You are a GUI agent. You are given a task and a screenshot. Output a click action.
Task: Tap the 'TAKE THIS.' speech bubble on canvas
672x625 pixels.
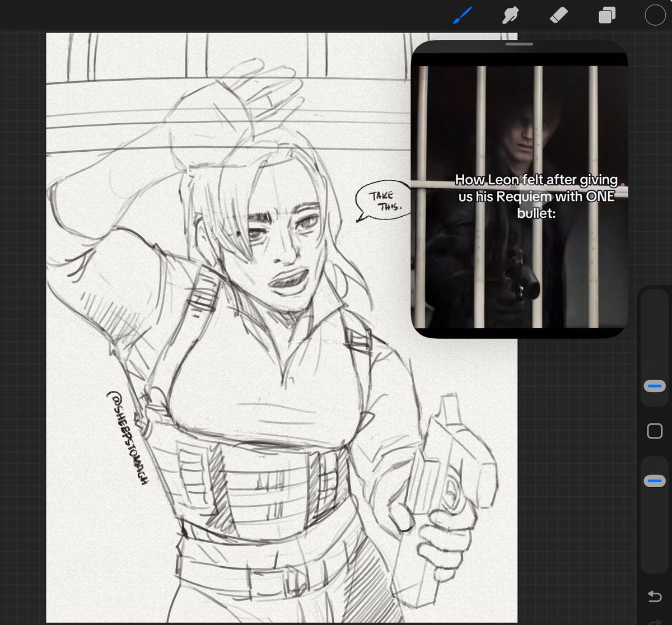(384, 201)
